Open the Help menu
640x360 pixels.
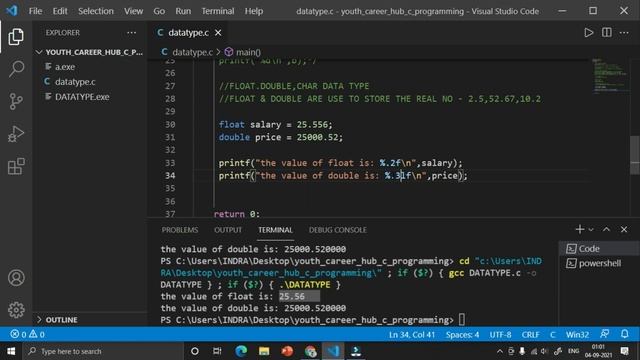(253, 11)
